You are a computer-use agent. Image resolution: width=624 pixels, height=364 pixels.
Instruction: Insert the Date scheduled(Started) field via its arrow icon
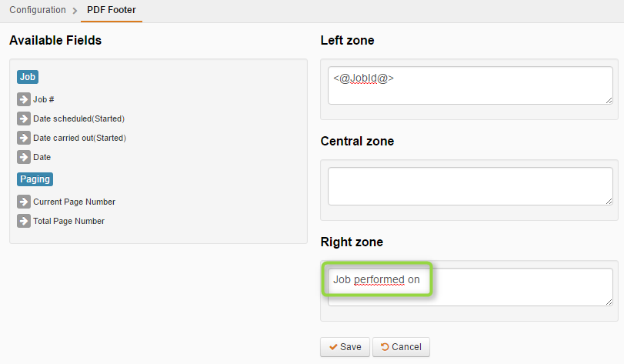(24, 119)
